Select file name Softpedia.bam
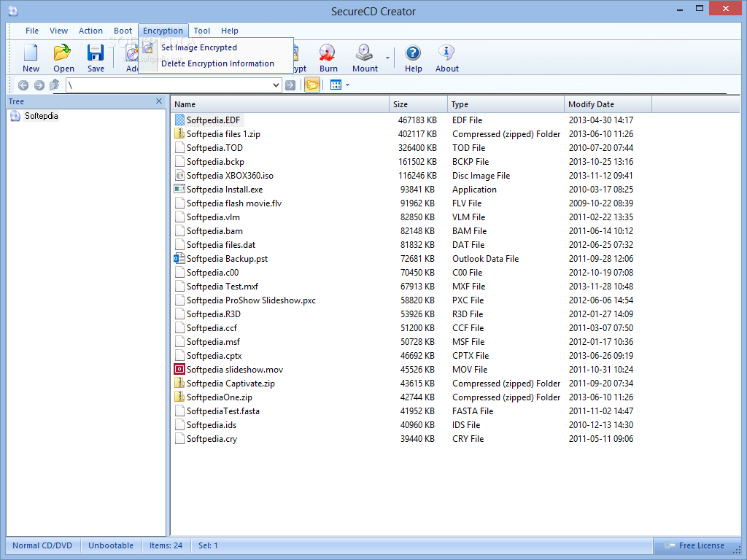The width and height of the screenshot is (747, 560). [x=214, y=231]
